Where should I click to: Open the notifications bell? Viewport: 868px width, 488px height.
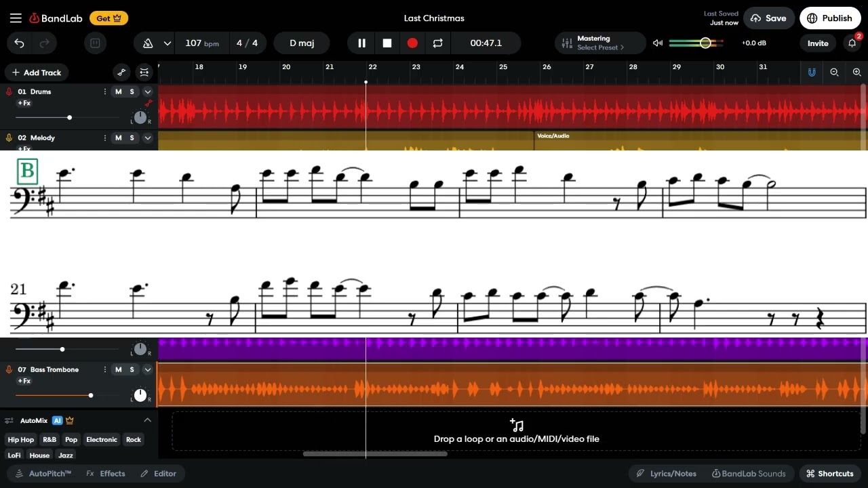point(852,43)
